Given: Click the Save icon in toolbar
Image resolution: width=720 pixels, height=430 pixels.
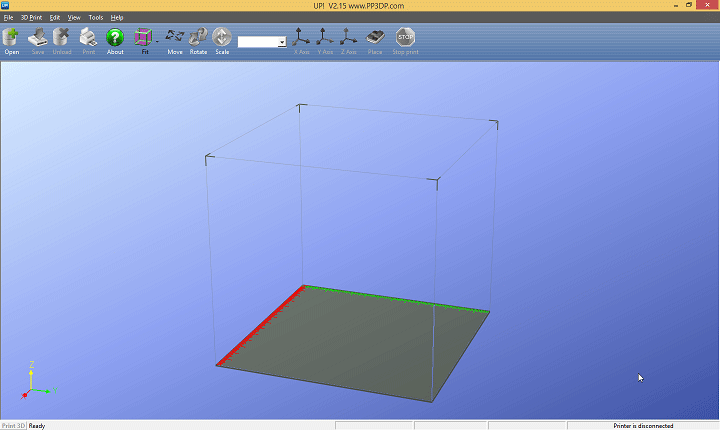Looking at the screenshot, I should (37, 40).
